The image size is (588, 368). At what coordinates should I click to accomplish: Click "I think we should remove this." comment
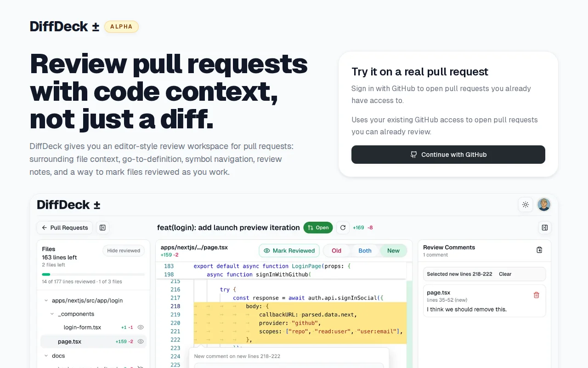coord(467,310)
